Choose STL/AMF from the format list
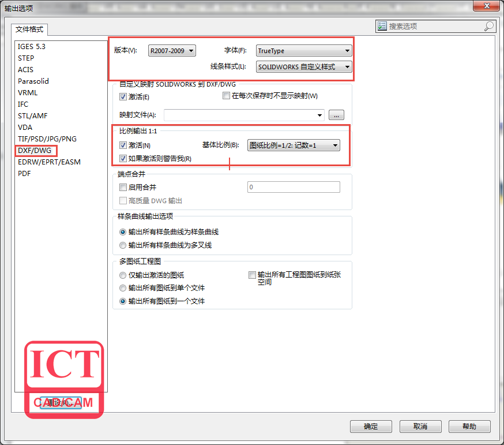 coord(33,115)
